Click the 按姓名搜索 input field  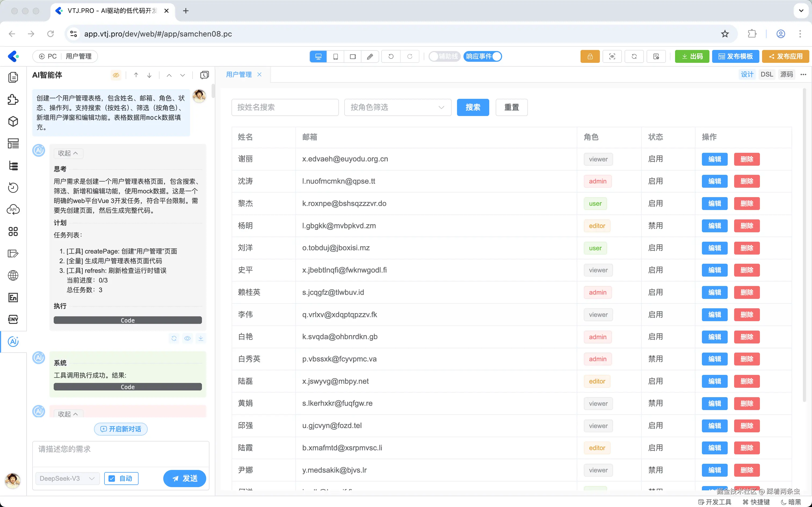(285, 107)
